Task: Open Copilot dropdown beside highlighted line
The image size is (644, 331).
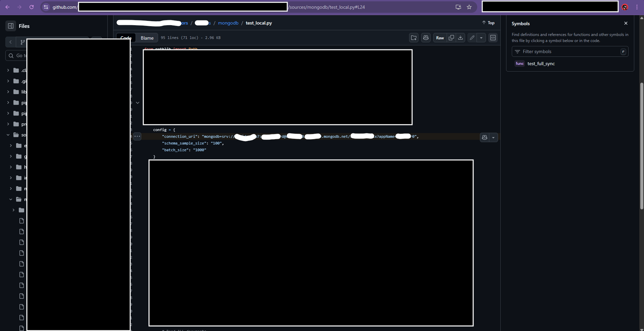Action: point(493,137)
